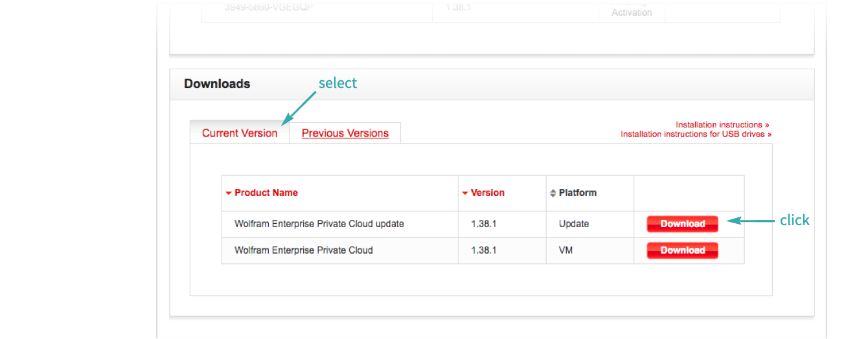Select the Wolfram Enterprise Private Cloud VM product name
This screenshot has height=339, width=868.
coord(303,250)
